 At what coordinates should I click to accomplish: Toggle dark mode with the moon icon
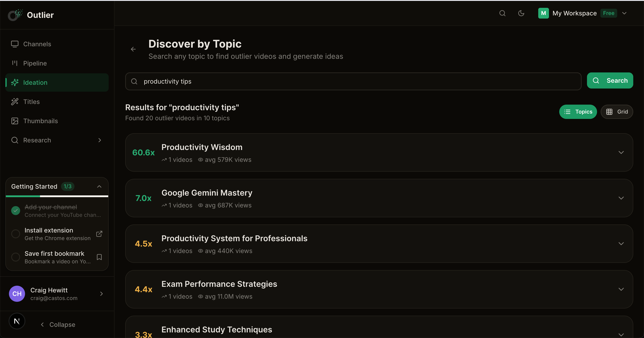click(521, 13)
